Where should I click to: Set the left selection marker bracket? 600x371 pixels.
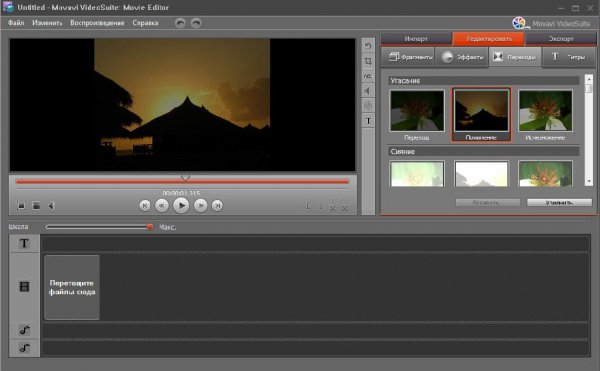308,206
